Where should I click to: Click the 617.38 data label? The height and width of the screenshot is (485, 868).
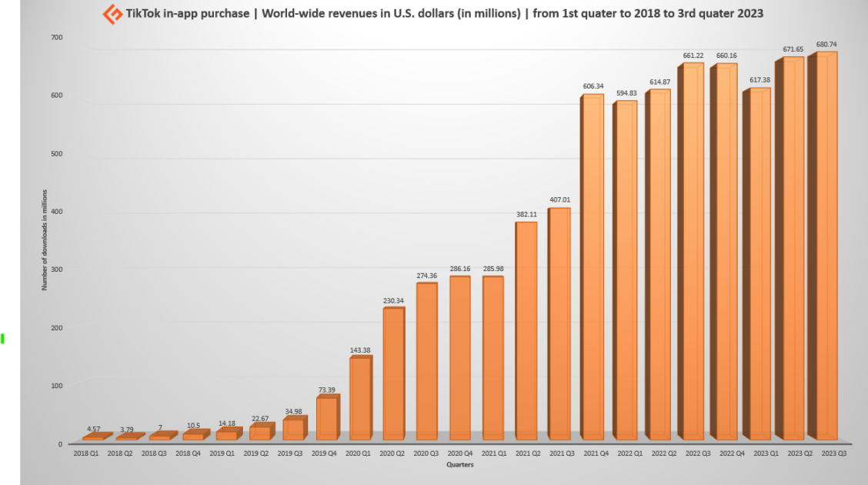[760, 80]
